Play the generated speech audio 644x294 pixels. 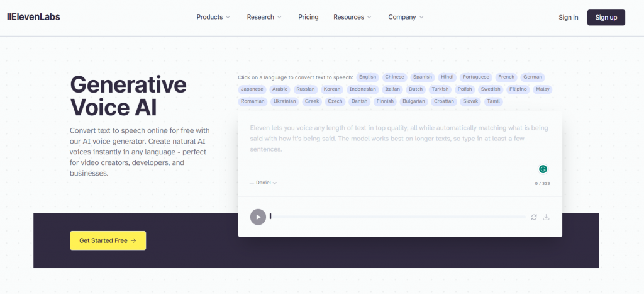(258, 217)
